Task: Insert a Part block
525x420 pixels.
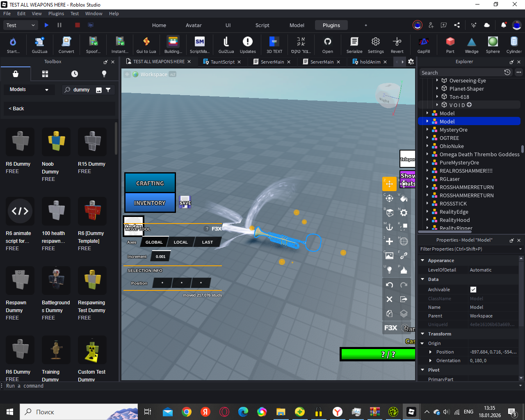Action: (450, 45)
